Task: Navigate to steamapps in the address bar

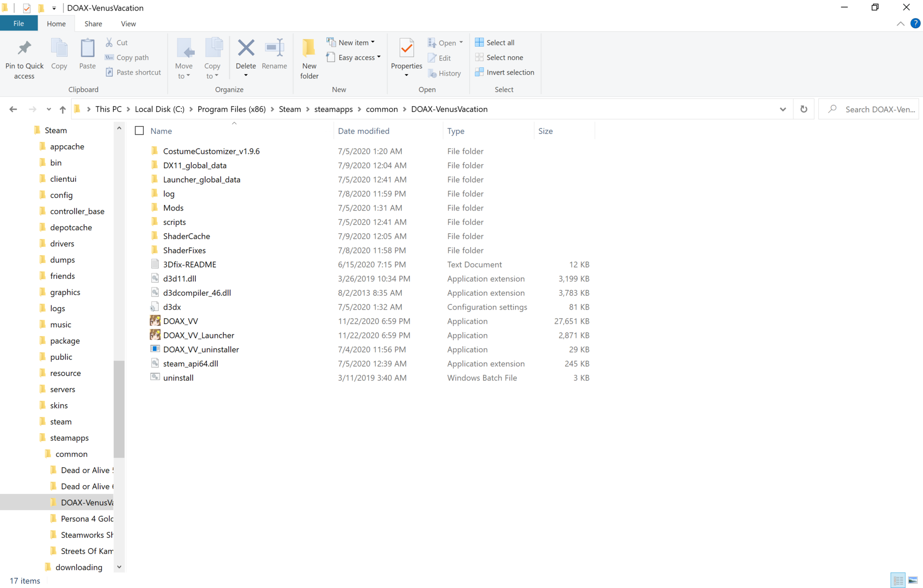Action: [x=334, y=109]
